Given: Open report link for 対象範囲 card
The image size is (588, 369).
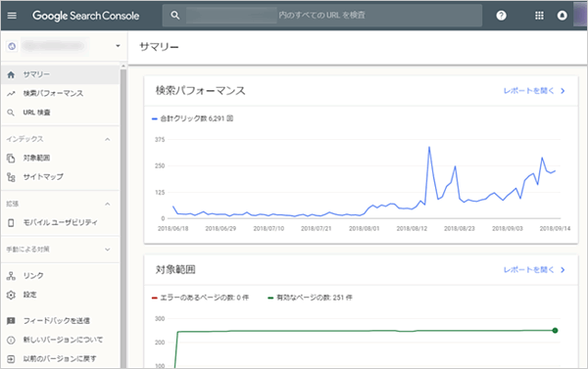Looking at the screenshot, I should click(x=534, y=270).
